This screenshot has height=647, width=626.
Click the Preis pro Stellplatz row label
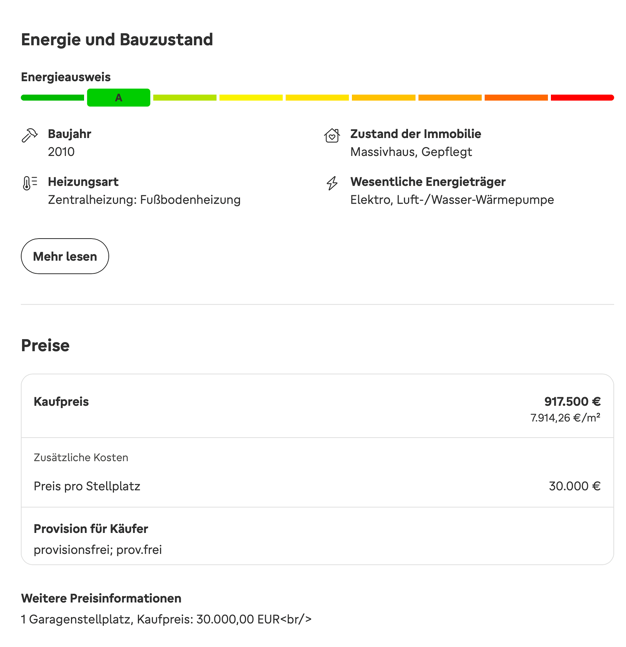pyautogui.click(x=87, y=486)
